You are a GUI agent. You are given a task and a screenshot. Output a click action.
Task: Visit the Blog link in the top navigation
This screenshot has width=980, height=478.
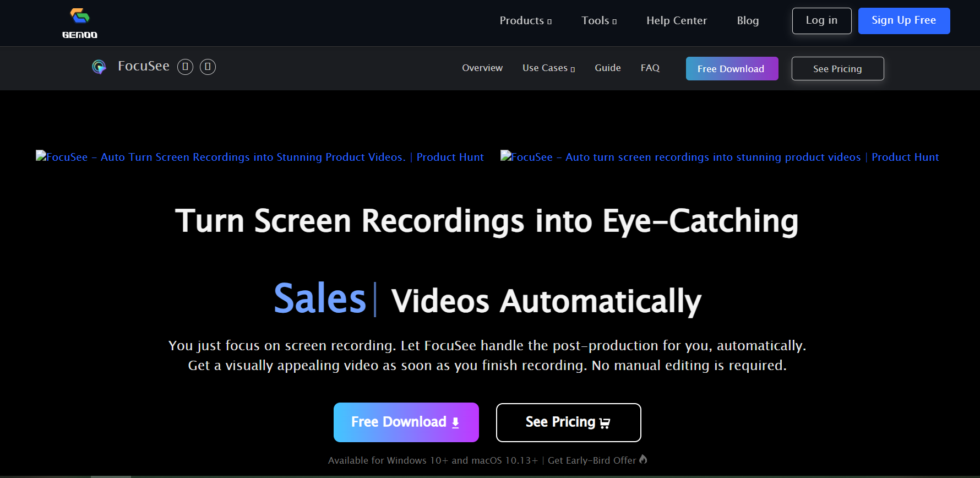coord(748,21)
